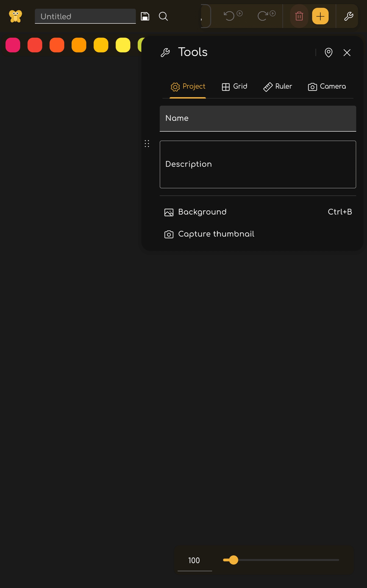Redo the last action
Screen dimensions: 367x588
pos(263,16)
